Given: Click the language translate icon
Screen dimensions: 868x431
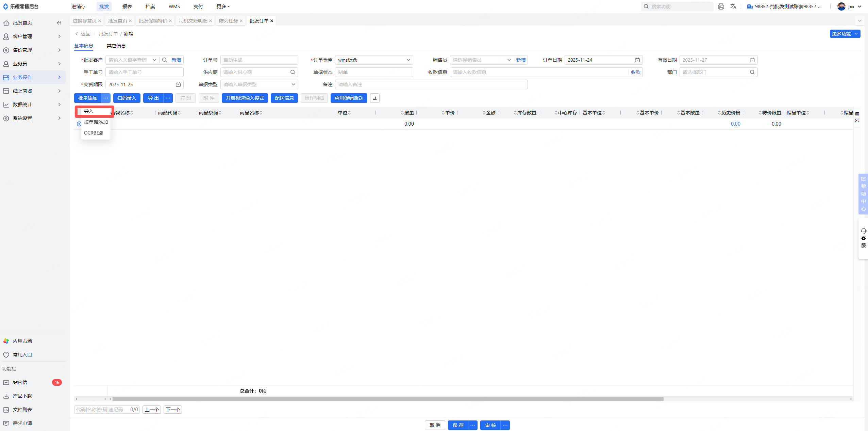Looking at the screenshot, I should [733, 6].
